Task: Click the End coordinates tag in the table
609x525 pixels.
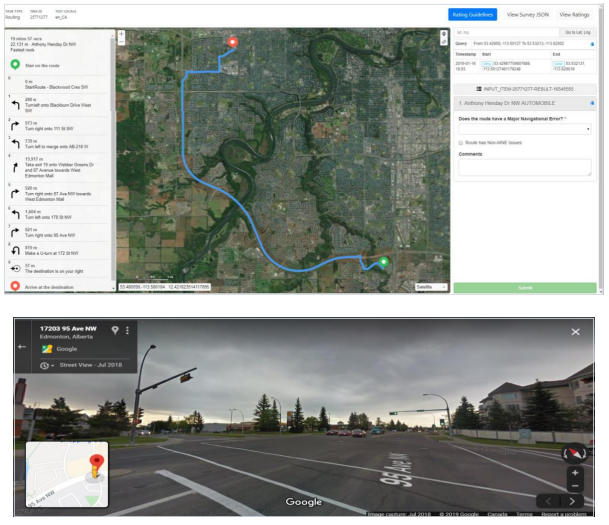Action: pyautogui.click(x=559, y=63)
